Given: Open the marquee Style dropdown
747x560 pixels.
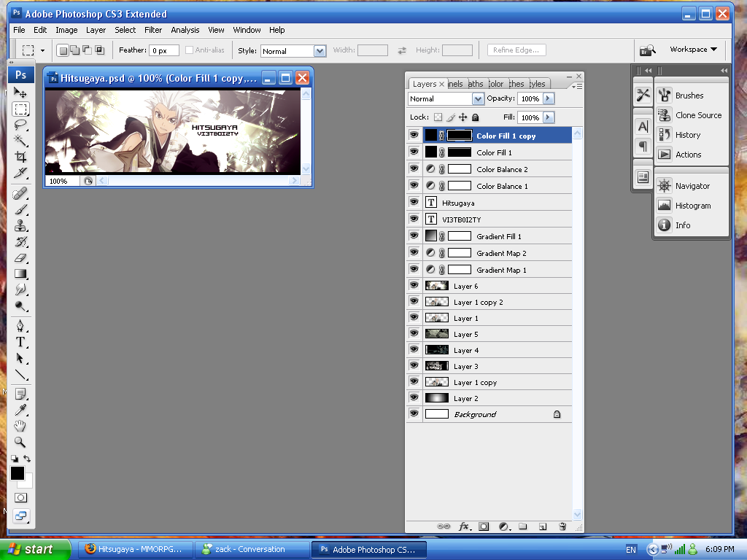Looking at the screenshot, I should pyautogui.click(x=320, y=51).
